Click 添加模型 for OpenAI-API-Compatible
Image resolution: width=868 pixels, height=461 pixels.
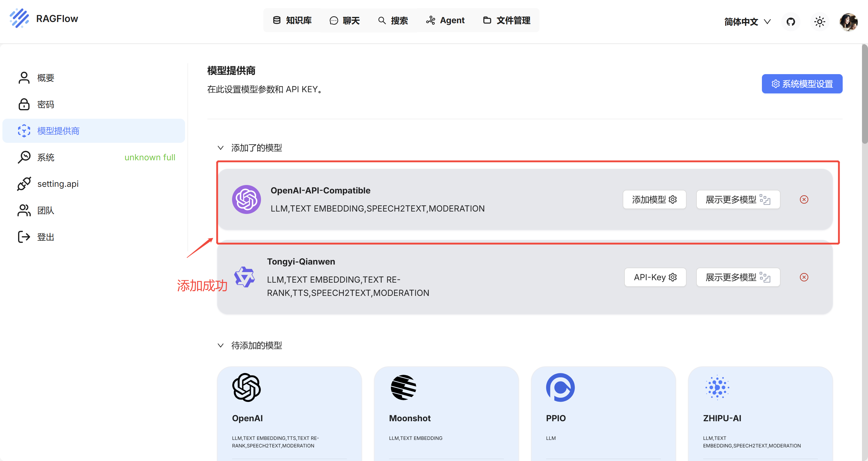point(654,199)
